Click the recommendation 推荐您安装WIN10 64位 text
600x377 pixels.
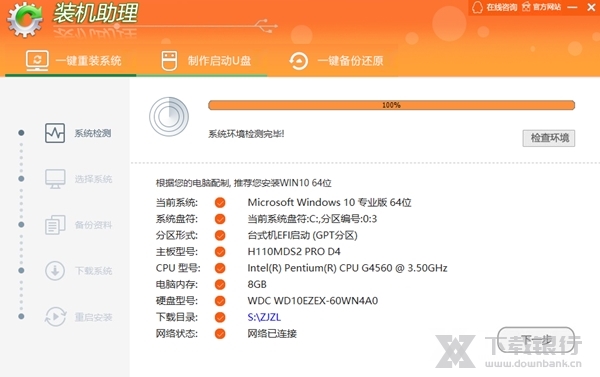(x=282, y=183)
